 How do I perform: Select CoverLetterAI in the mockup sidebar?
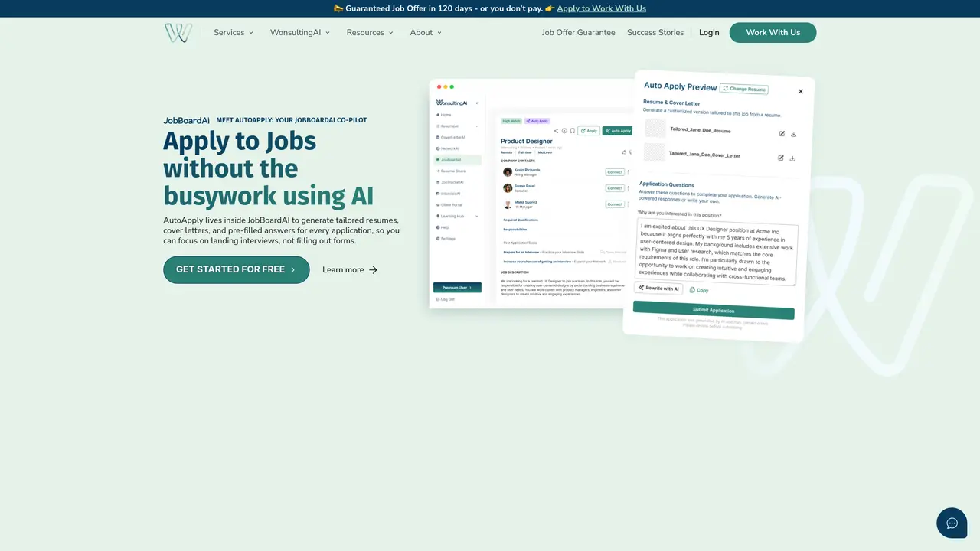450,137
